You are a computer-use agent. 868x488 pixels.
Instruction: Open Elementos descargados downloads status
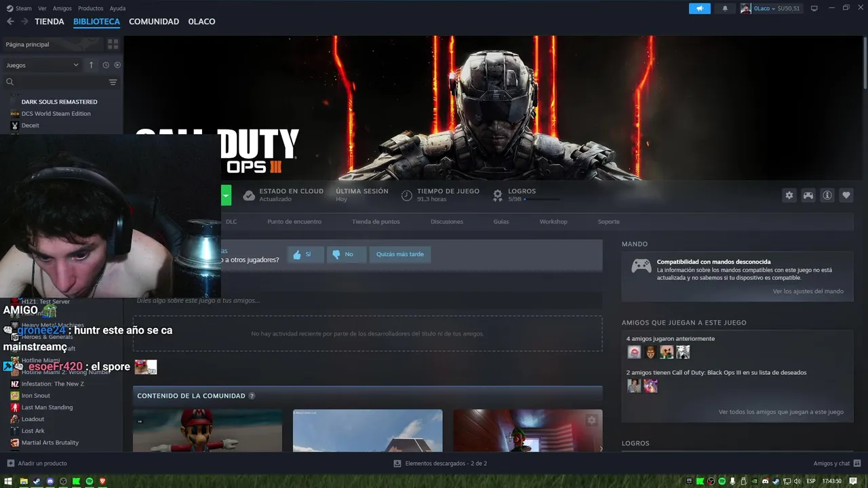click(440, 464)
